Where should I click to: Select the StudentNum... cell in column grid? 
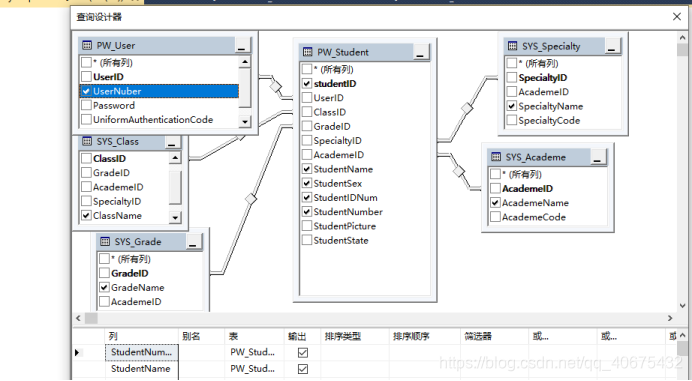(142, 352)
